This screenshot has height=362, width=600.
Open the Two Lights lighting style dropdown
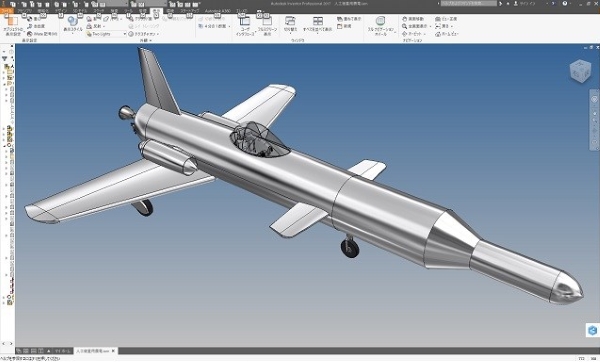(x=106, y=34)
